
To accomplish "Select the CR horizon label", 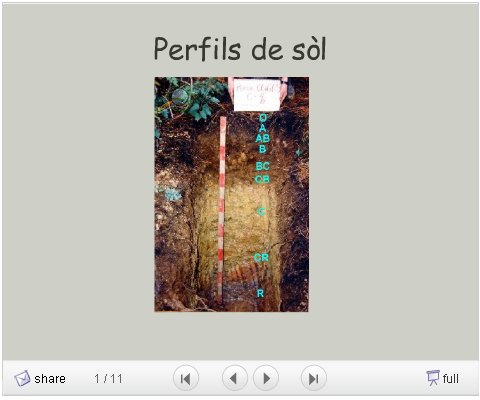I will (261, 258).
